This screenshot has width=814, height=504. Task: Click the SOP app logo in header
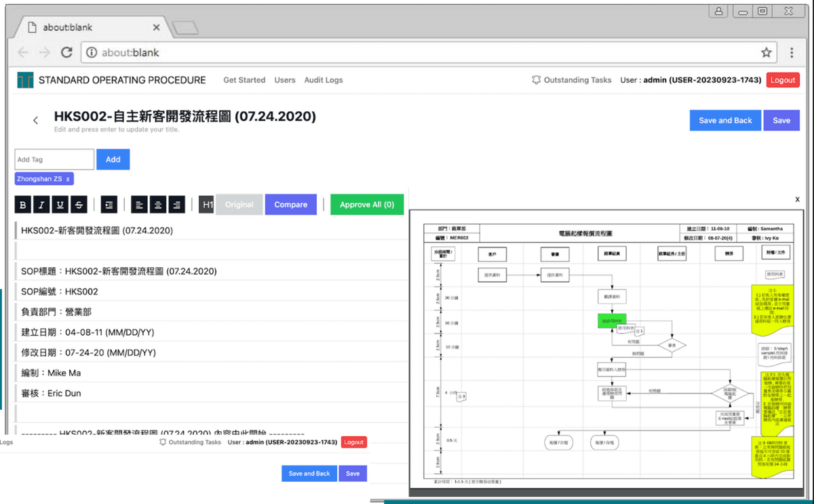pos(25,80)
